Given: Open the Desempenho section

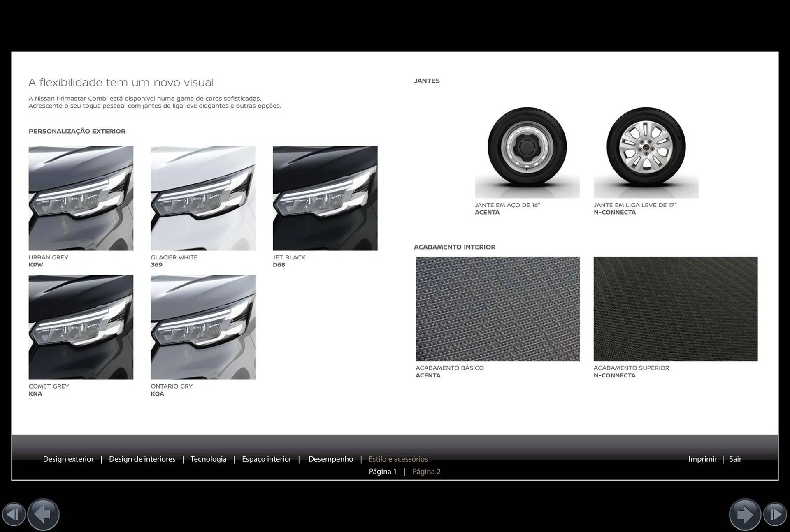Looking at the screenshot, I should [x=331, y=459].
